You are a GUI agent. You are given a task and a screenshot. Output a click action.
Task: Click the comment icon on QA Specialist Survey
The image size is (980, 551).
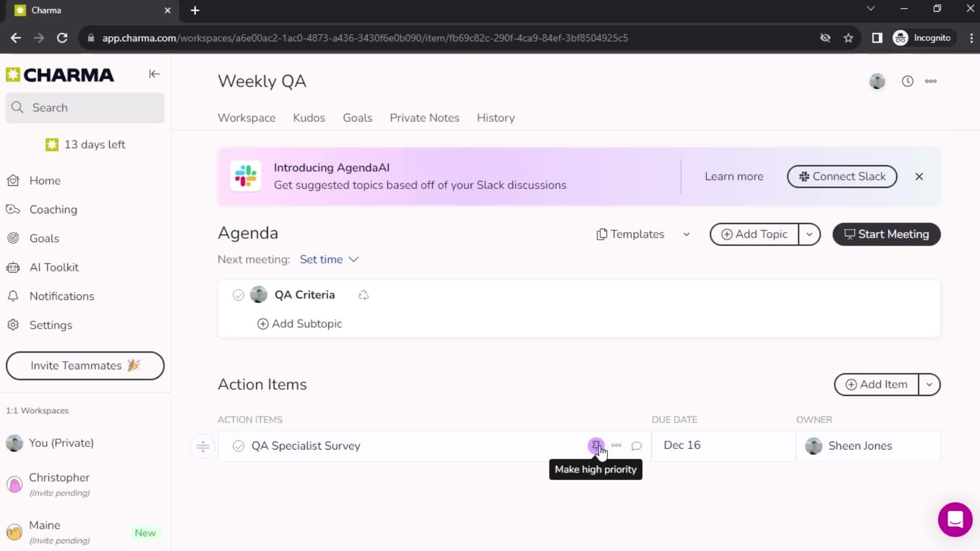coord(636,446)
